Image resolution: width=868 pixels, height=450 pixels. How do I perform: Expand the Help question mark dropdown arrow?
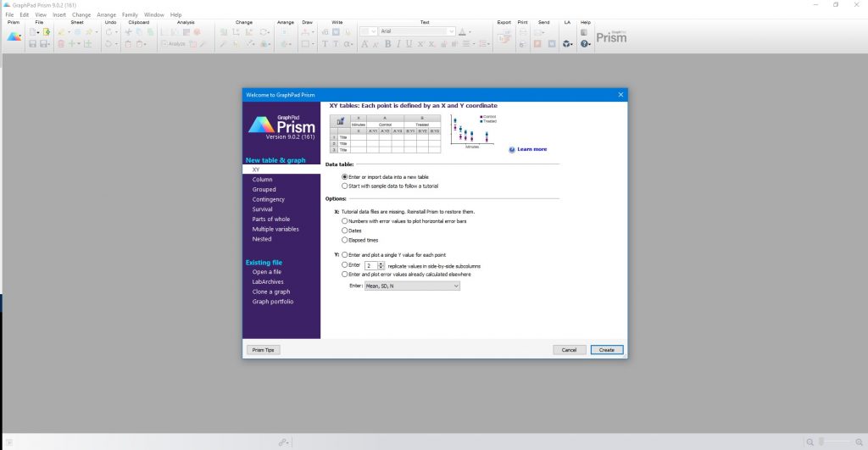[590, 44]
